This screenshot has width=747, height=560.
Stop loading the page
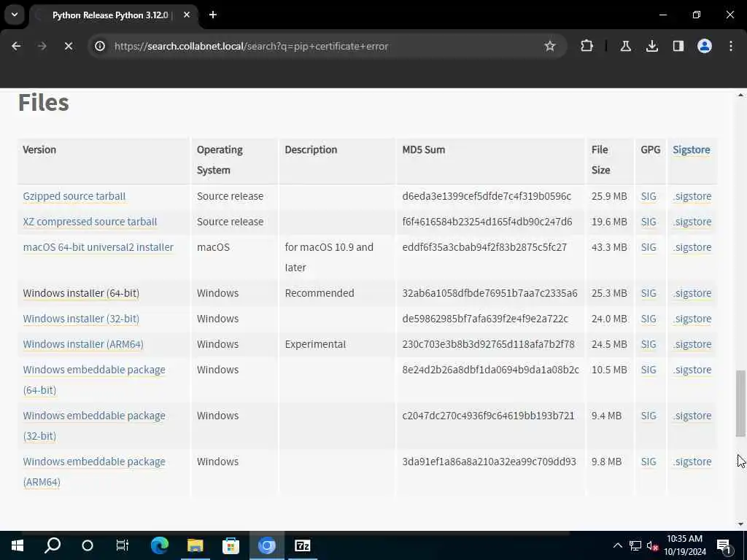pos(68,46)
